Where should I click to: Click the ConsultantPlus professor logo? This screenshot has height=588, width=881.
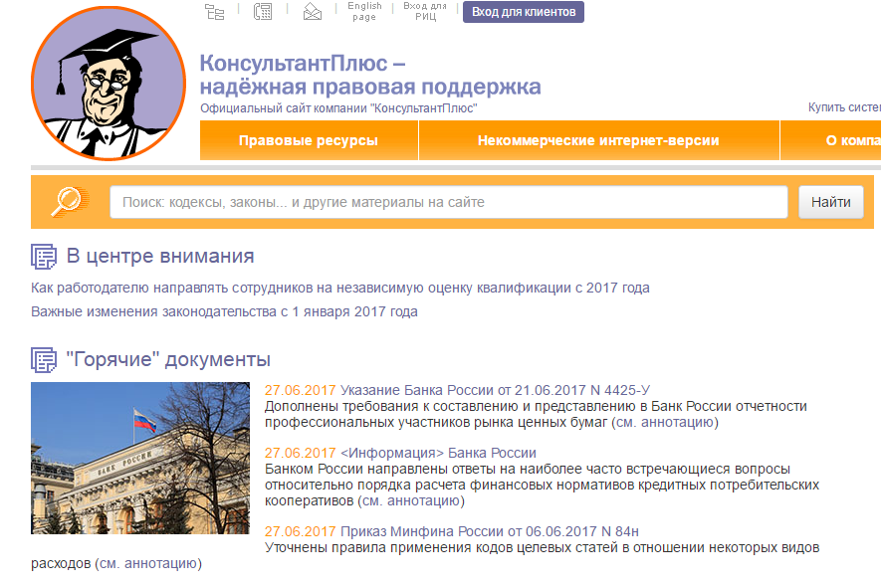pos(109,84)
